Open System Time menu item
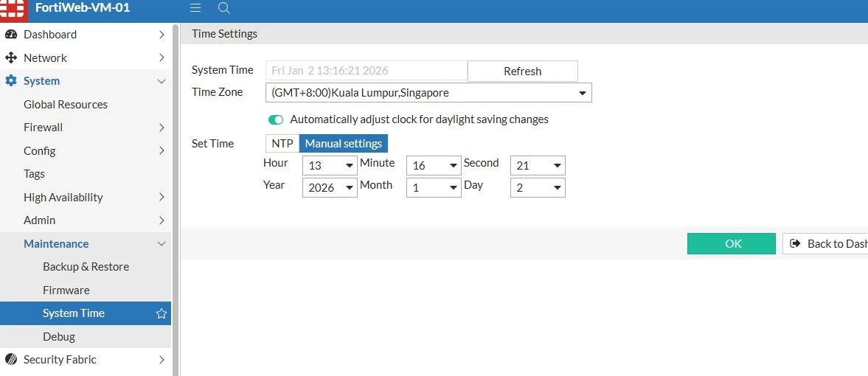The width and height of the screenshot is (868, 376). point(86,313)
